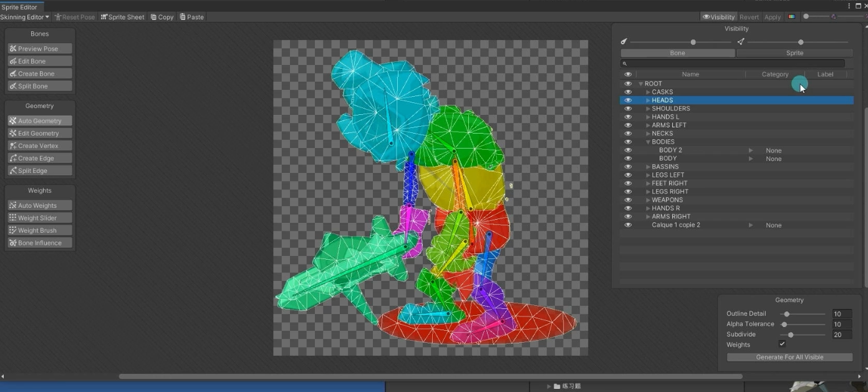Viewport: 868px width, 392px height.
Task: Run Auto Geometry tool
Action: (40, 121)
